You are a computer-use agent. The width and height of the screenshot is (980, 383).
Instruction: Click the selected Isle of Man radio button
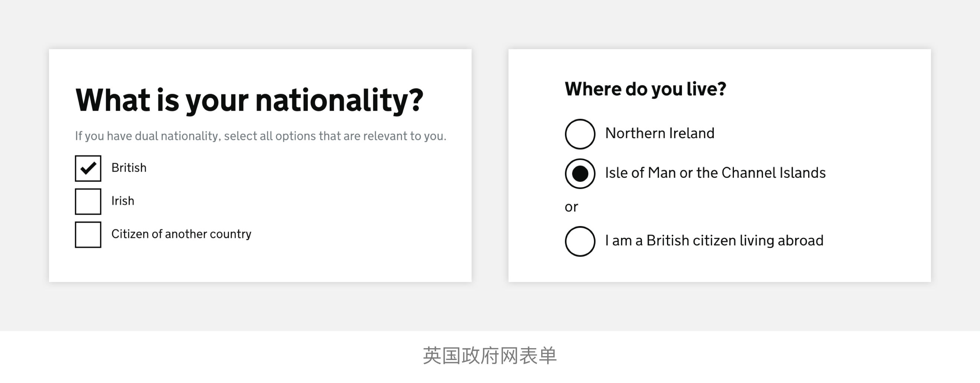[580, 173]
